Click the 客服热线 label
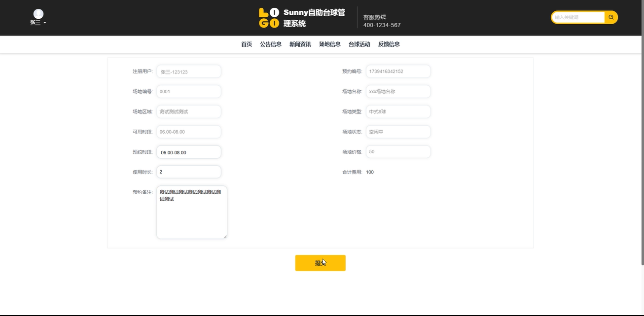The image size is (644, 316). [x=375, y=17]
